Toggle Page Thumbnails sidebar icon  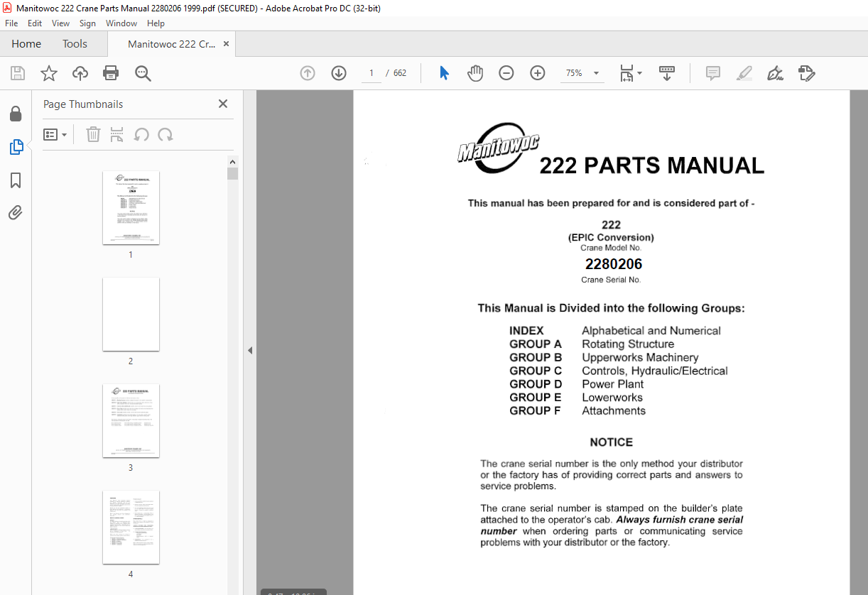tap(16, 147)
